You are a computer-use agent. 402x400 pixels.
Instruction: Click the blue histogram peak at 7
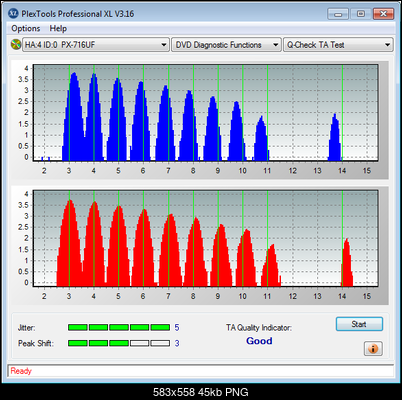pyautogui.click(x=165, y=123)
